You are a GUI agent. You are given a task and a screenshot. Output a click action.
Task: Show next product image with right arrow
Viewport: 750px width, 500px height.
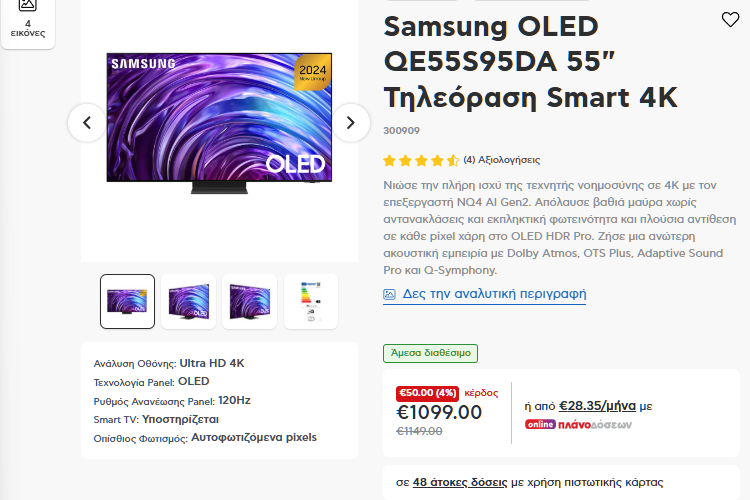350,122
